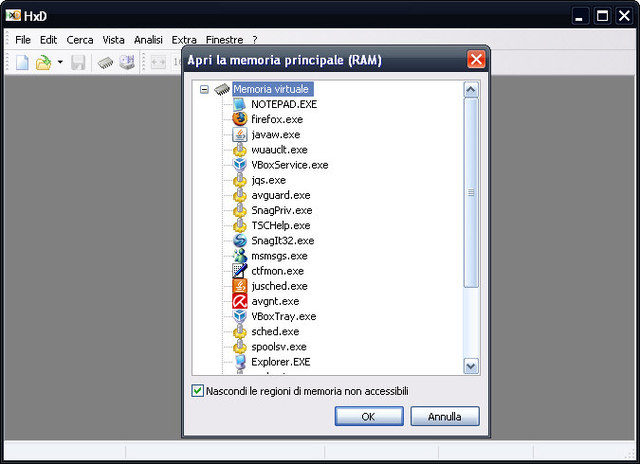Select ctfmon.exe in process list
The image size is (640, 464).
[x=277, y=271]
